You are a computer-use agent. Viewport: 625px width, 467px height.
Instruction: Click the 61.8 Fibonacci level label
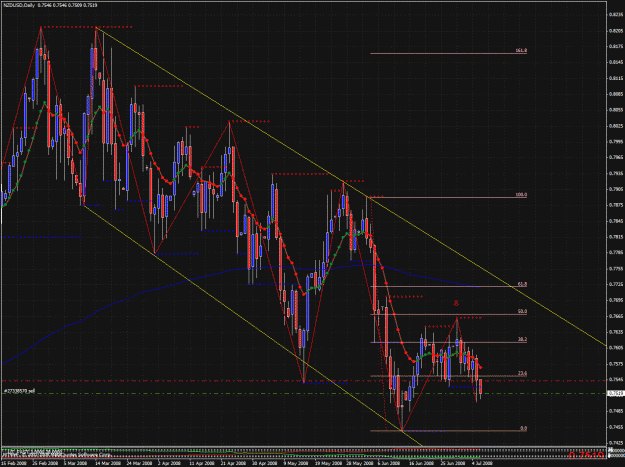[x=522, y=284]
